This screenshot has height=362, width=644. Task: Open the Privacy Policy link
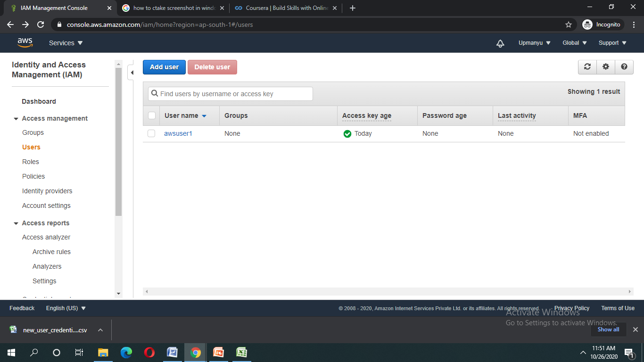pos(572,308)
